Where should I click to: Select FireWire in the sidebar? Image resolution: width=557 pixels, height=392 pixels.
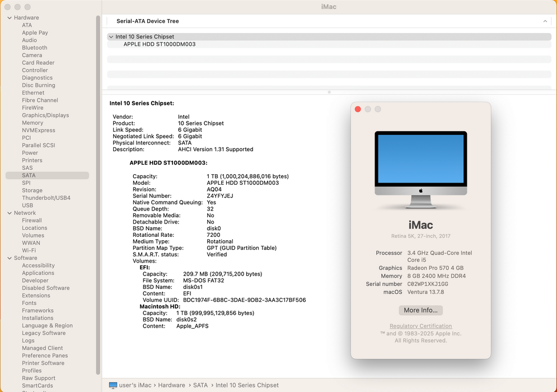(32, 108)
